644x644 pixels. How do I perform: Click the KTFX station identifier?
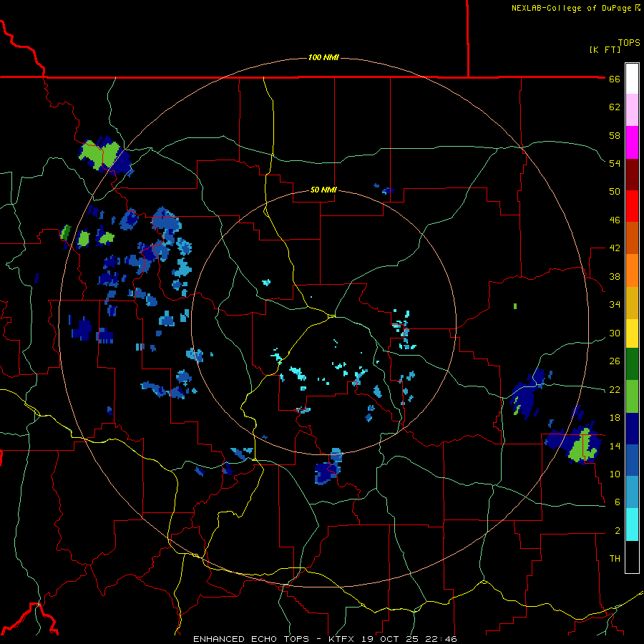click(x=343, y=639)
